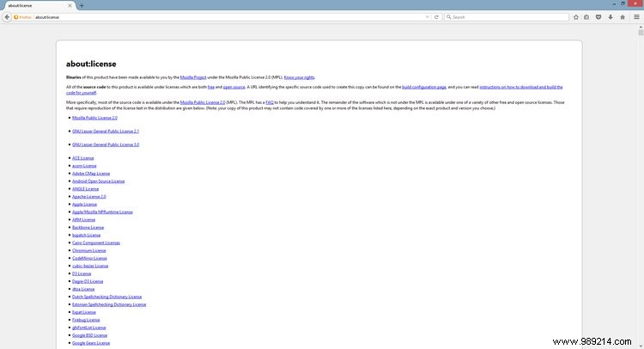The width and height of the screenshot is (644, 349).
Task: Open a new tab with plus button
Action: tap(82, 5)
